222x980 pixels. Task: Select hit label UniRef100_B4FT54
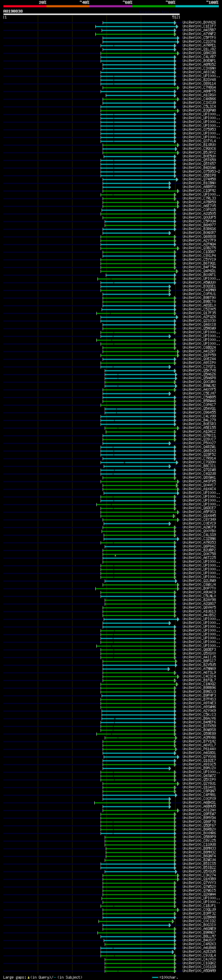[x=199, y=267]
